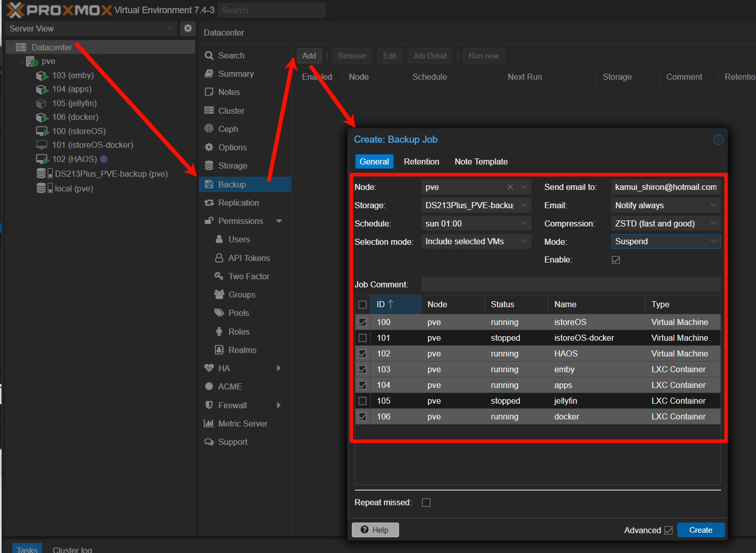Image resolution: width=756 pixels, height=553 pixels.
Task: Switch to the Retention tab
Action: pyautogui.click(x=421, y=161)
